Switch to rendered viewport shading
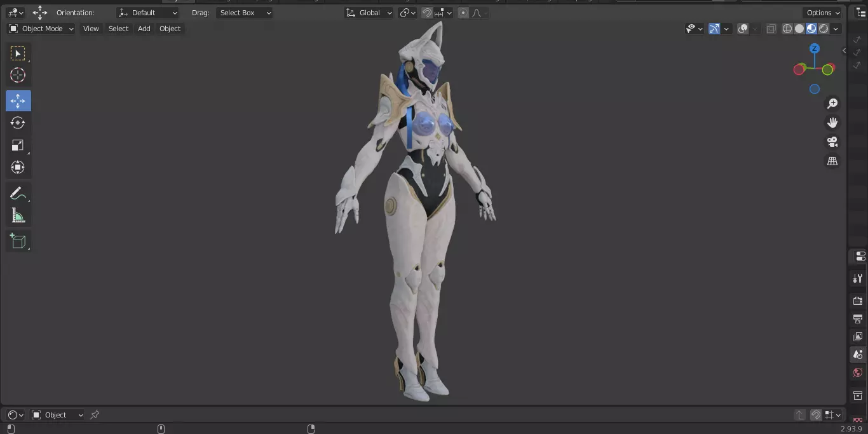 pyautogui.click(x=824, y=29)
